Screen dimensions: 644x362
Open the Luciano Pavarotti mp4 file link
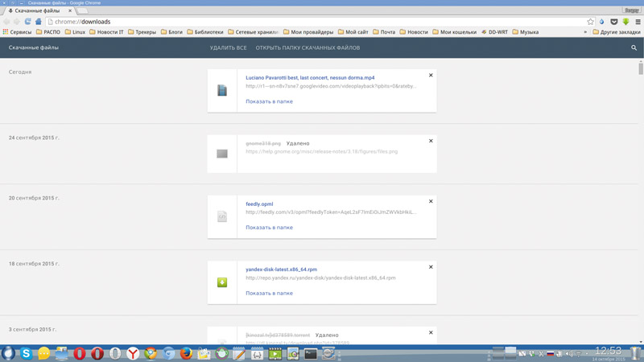coord(310,77)
